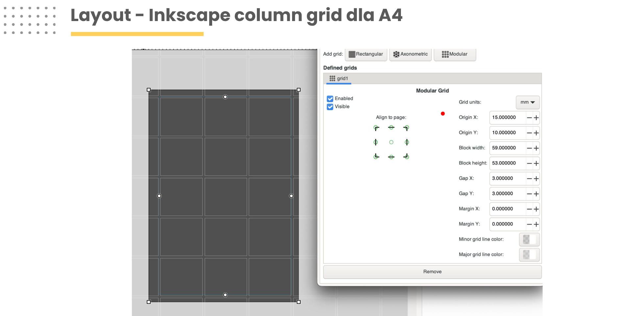Click the Block width value field
644x316 pixels.
point(508,148)
